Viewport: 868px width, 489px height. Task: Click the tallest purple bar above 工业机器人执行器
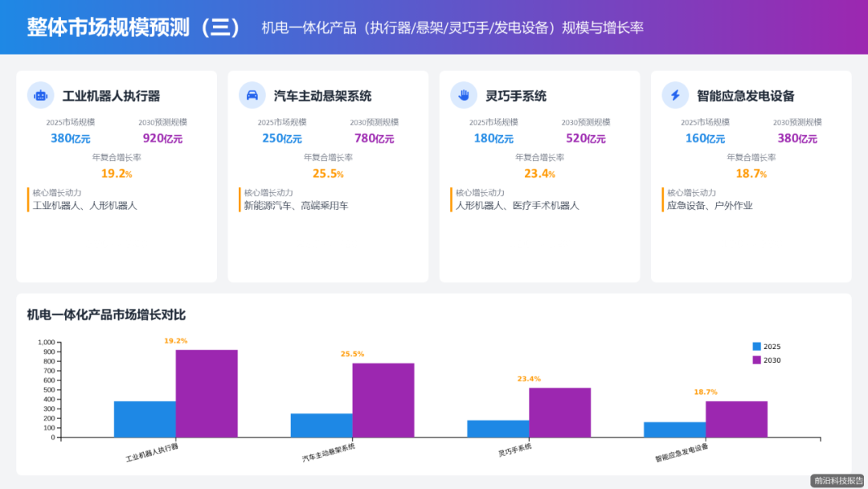[x=207, y=394]
